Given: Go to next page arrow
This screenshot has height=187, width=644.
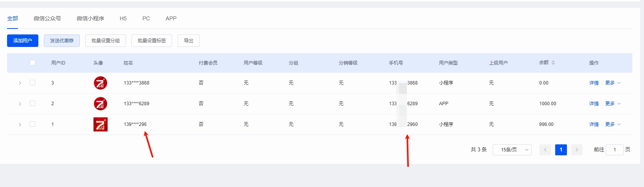Looking at the screenshot, I should pyautogui.click(x=577, y=150).
